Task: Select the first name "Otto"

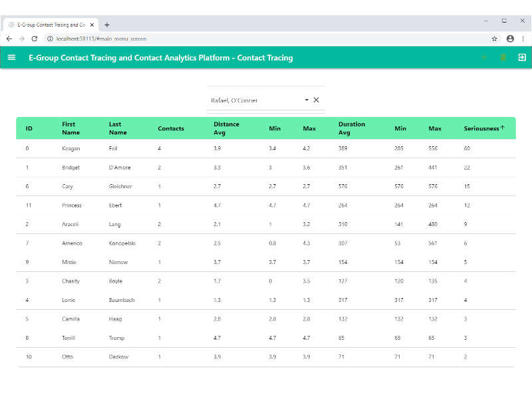Action: point(68,356)
